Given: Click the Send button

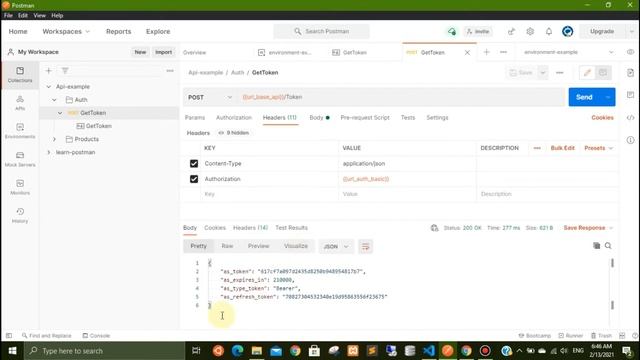Looking at the screenshot, I should point(584,97).
